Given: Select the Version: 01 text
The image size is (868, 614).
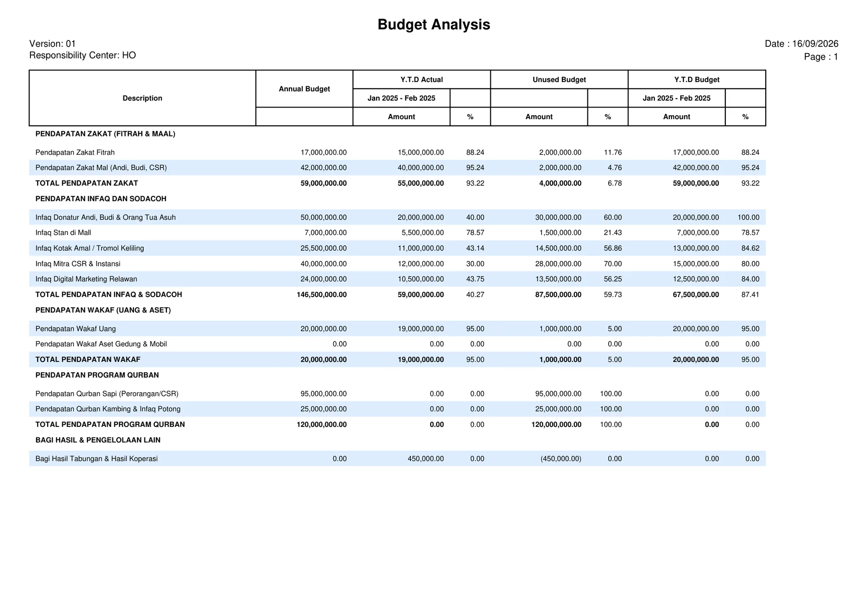Looking at the screenshot, I should 53,44.
